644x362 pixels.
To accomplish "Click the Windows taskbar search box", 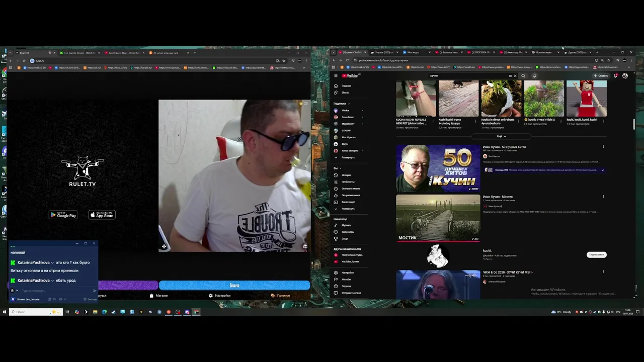I will (36, 312).
